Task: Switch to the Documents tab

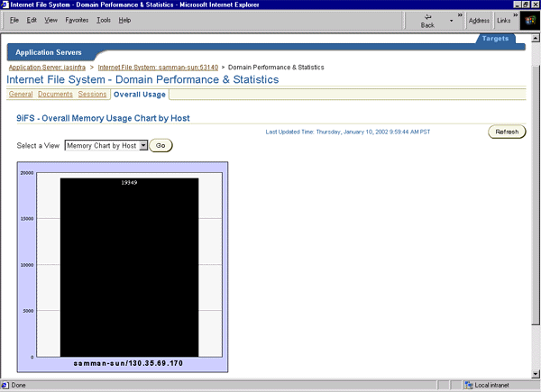Action: (x=55, y=94)
